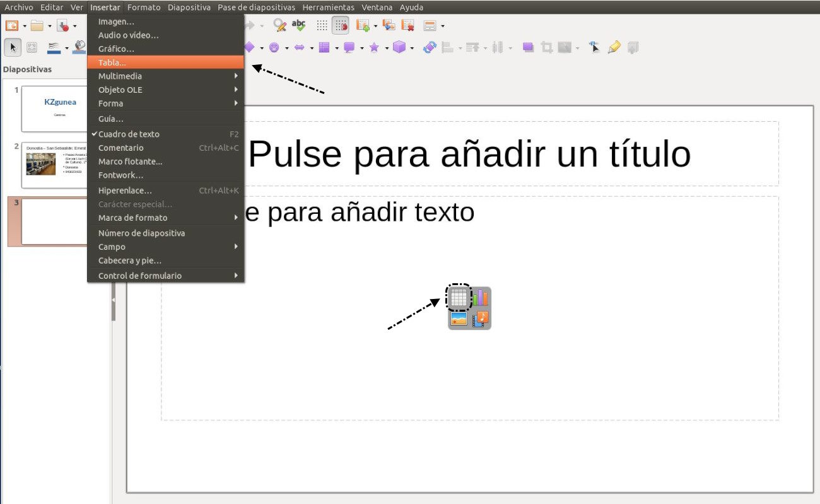Image resolution: width=820 pixels, height=504 pixels.
Task: Expand the Multimedia submenu
Action: pyautogui.click(x=165, y=76)
